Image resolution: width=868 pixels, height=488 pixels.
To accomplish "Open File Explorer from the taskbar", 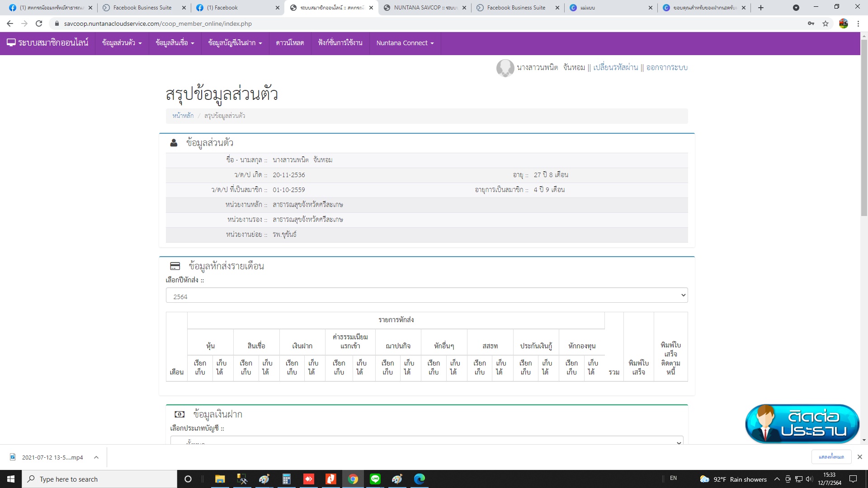I will pos(220,479).
